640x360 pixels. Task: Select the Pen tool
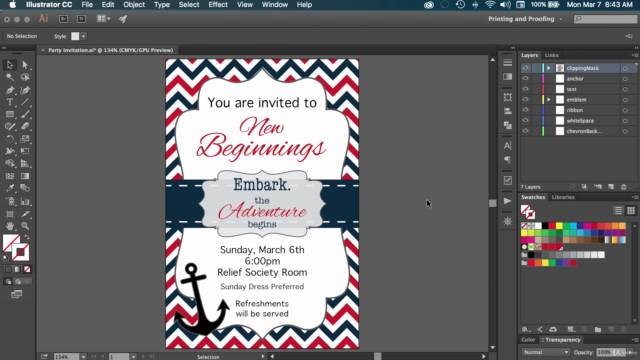tap(10, 90)
